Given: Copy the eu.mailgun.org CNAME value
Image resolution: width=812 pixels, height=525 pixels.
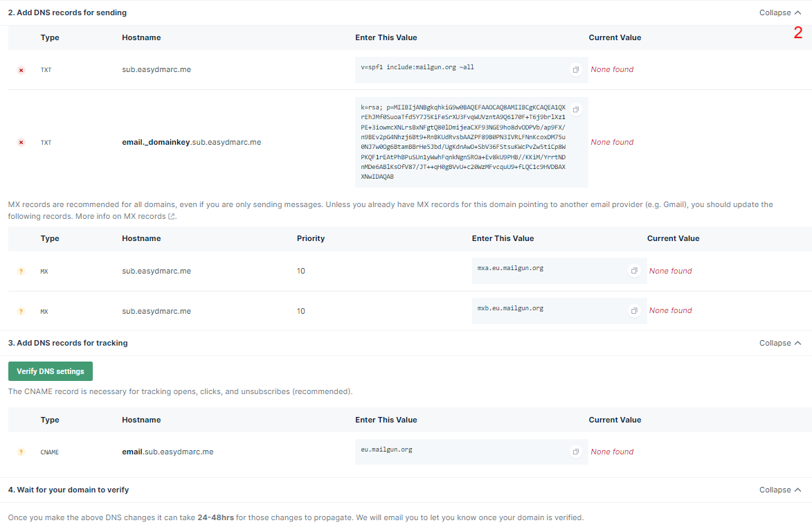Looking at the screenshot, I should coord(575,451).
